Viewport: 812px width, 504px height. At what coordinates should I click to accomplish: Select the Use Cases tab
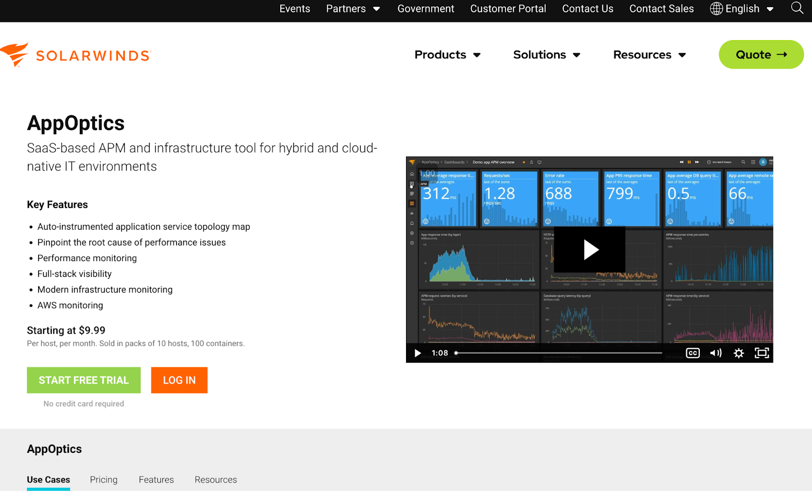[x=49, y=480]
